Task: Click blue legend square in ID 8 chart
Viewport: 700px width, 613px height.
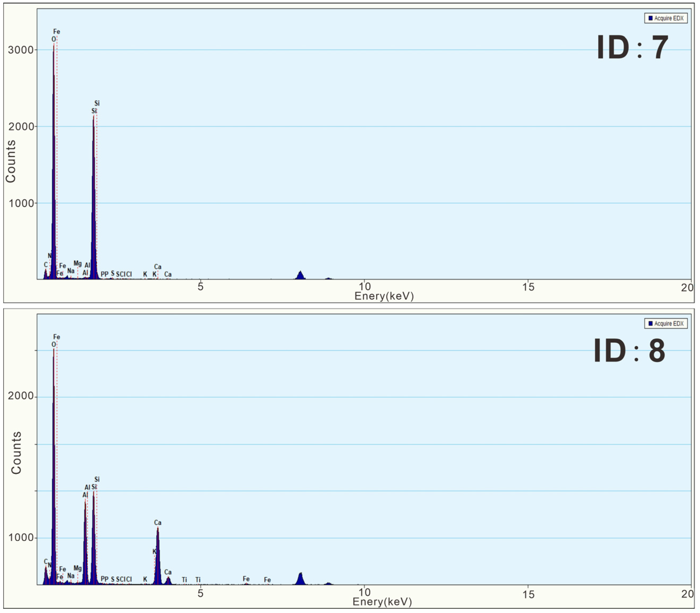Action: pos(650,323)
